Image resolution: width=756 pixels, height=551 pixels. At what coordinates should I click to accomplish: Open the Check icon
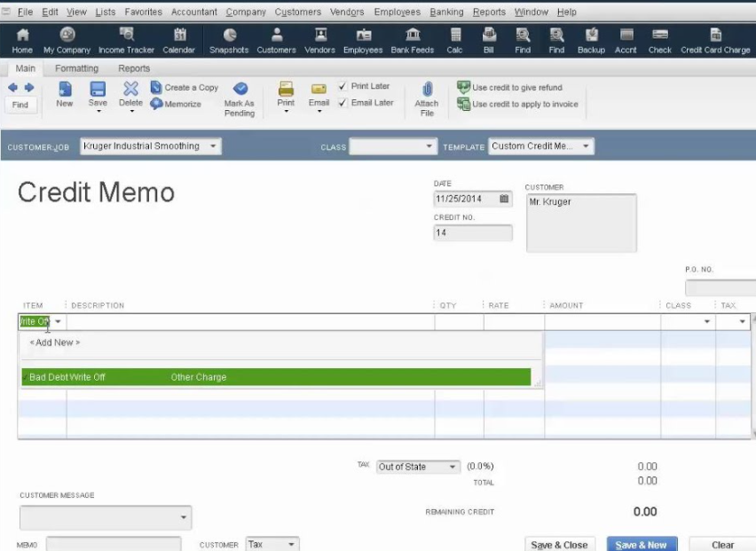(659, 41)
